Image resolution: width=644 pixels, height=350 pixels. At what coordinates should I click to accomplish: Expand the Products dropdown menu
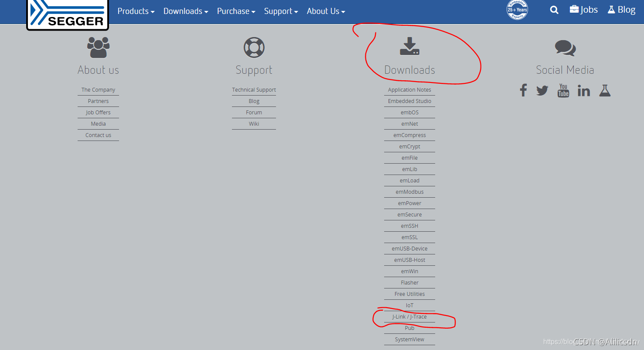pyautogui.click(x=136, y=11)
